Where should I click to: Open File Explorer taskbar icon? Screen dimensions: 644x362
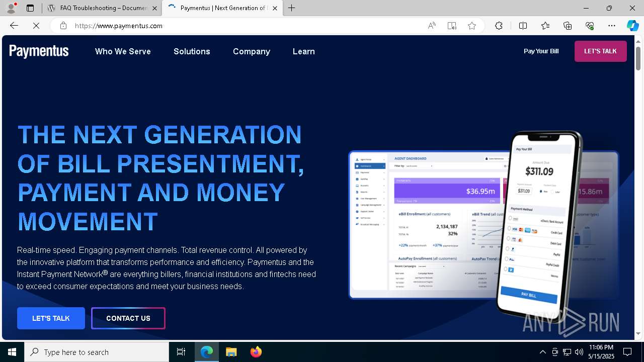[x=231, y=352]
